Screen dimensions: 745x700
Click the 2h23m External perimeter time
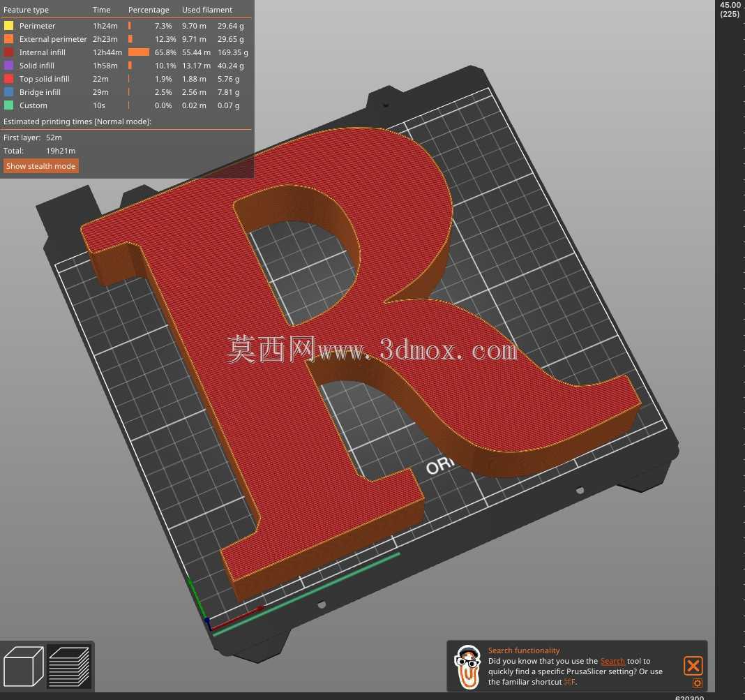tap(105, 39)
